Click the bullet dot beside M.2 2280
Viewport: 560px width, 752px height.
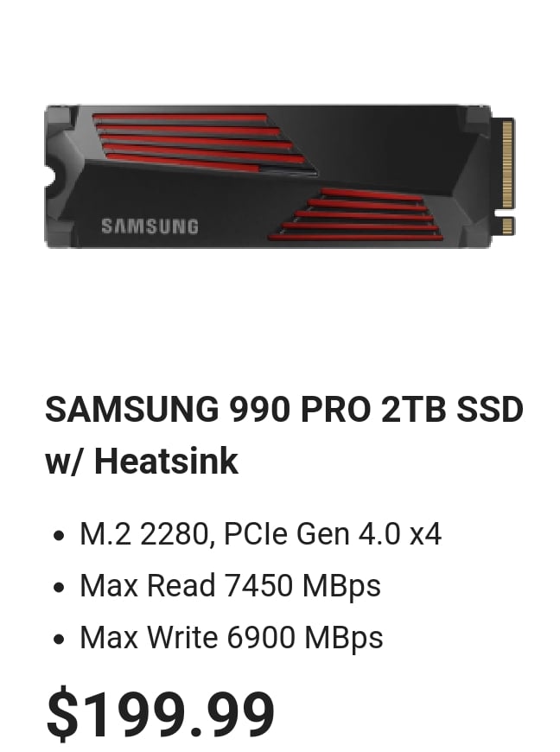coord(59,535)
